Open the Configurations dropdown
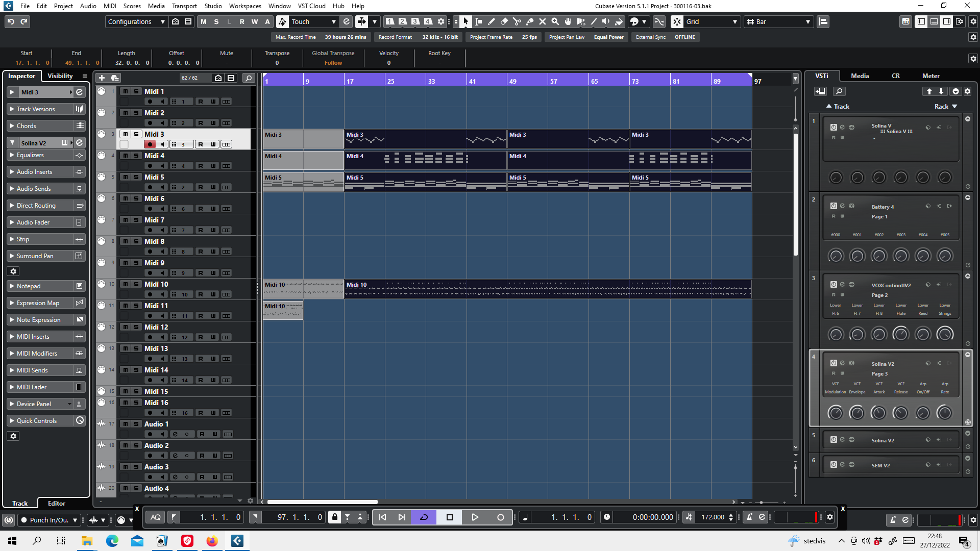 (135, 21)
